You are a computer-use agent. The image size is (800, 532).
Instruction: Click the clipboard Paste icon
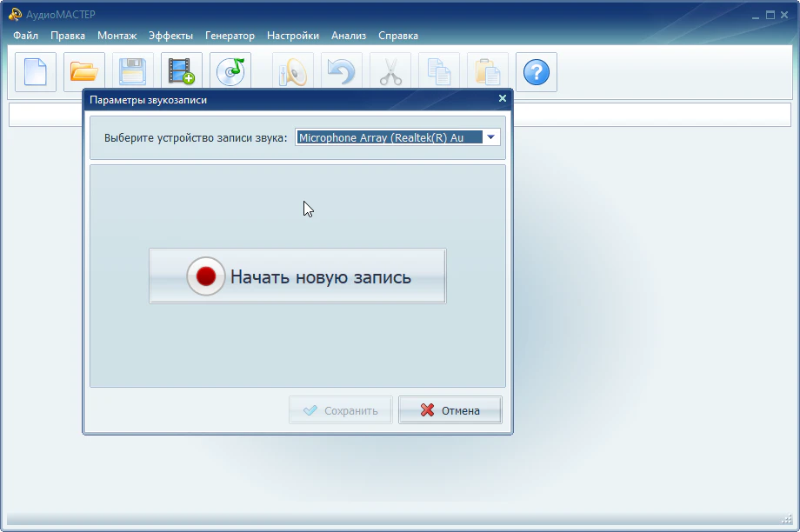488,72
